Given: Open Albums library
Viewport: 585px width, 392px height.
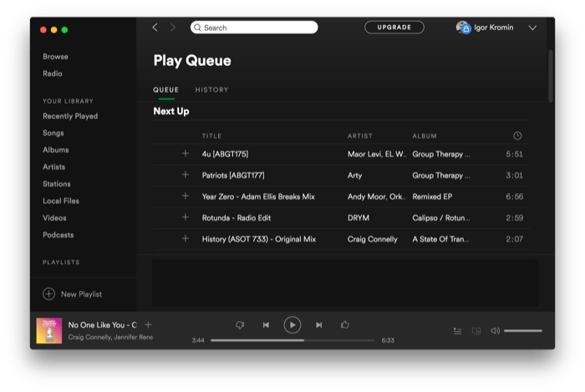Looking at the screenshot, I should coord(56,150).
